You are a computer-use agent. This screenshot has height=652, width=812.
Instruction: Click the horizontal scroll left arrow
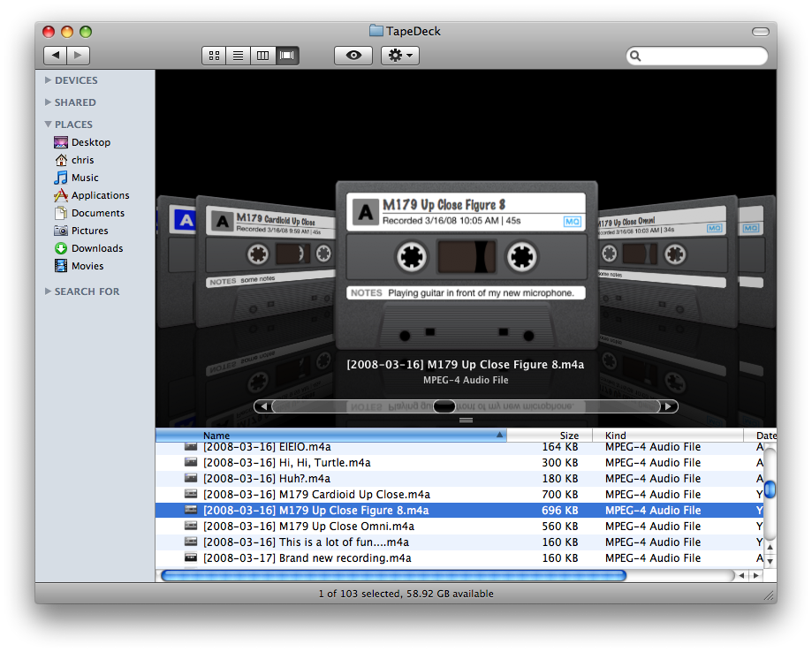[742, 575]
